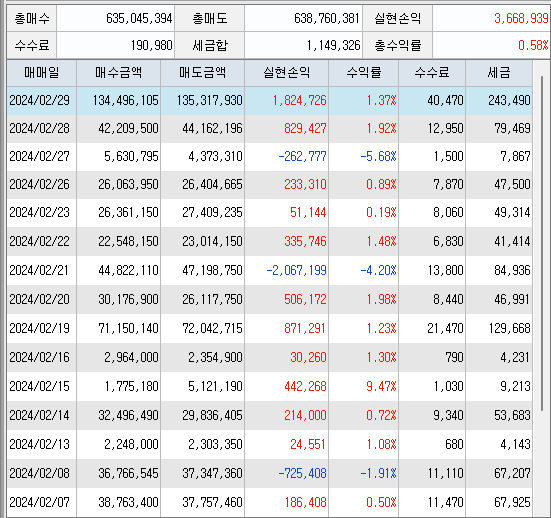Sort by the 수익률 column header
Screen dimensions: 551x518
pos(364,73)
